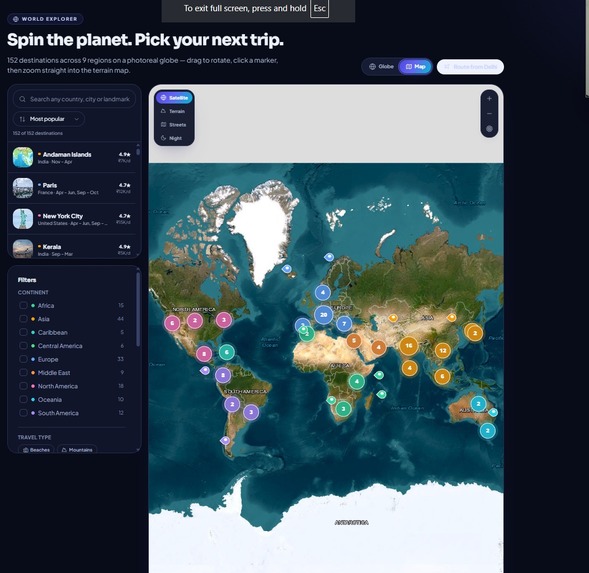Switch to the Globe view
This screenshot has width=589, height=573.
tap(381, 67)
